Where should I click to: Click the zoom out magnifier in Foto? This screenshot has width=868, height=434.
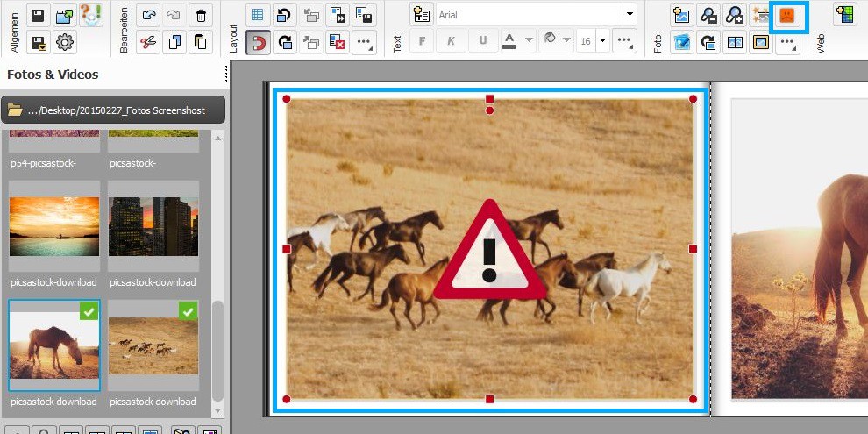pyautogui.click(x=708, y=15)
